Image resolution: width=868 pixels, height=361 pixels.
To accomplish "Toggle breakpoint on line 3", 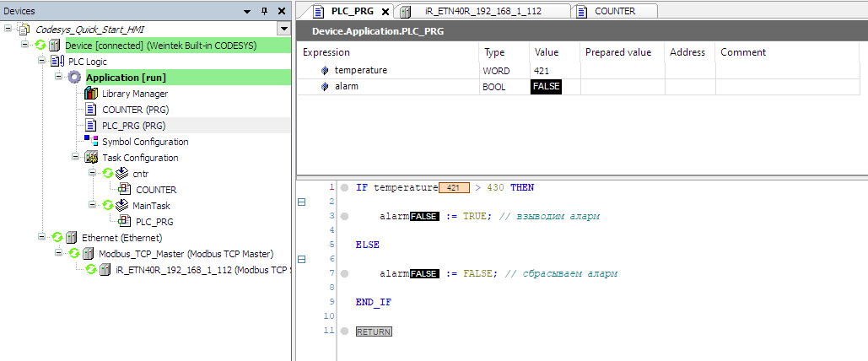I will 344,217.
